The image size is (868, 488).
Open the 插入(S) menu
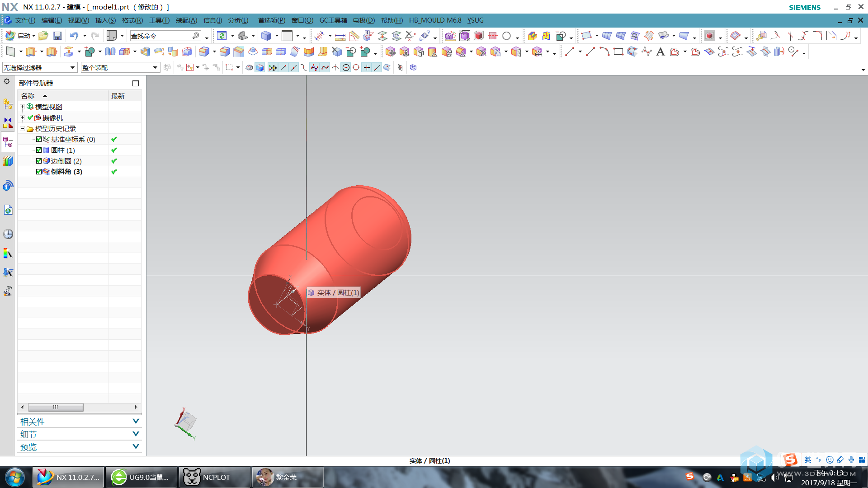pyautogui.click(x=105, y=20)
